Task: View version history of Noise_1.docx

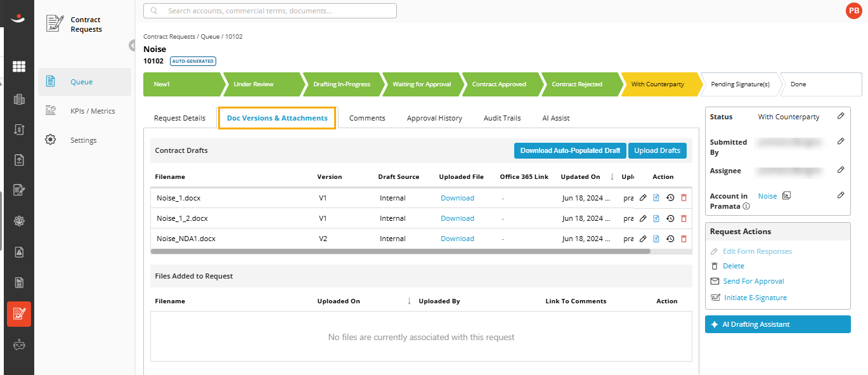Action: pos(670,198)
